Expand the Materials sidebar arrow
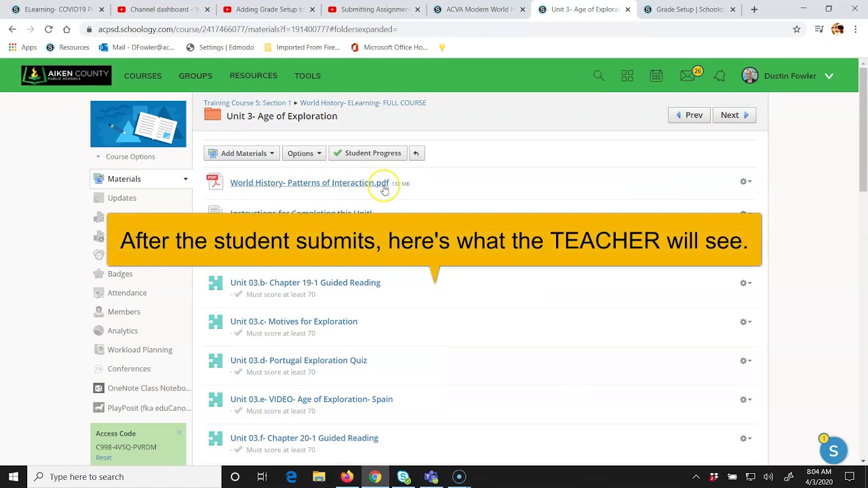The image size is (868, 488). click(185, 179)
